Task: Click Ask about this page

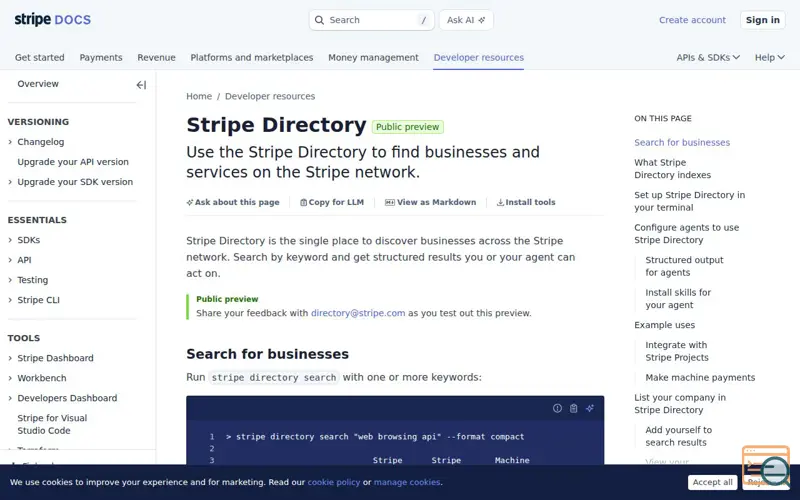Action: pos(233,202)
